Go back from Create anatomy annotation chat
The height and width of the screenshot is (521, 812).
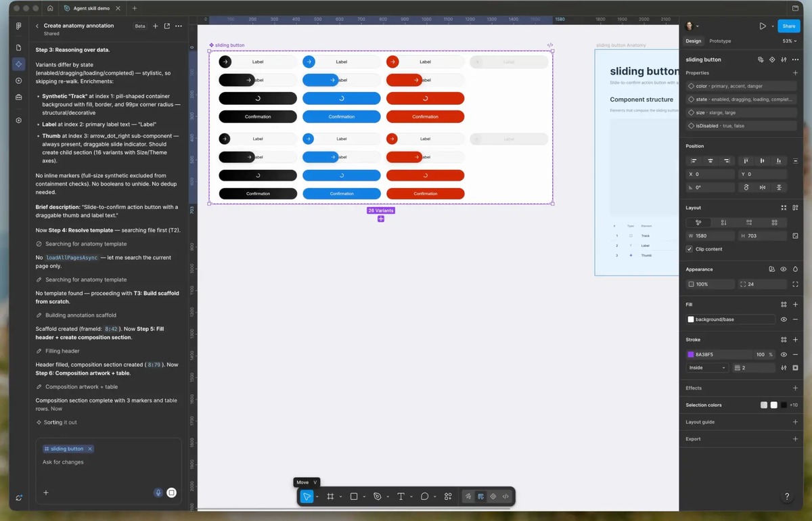tap(37, 26)
